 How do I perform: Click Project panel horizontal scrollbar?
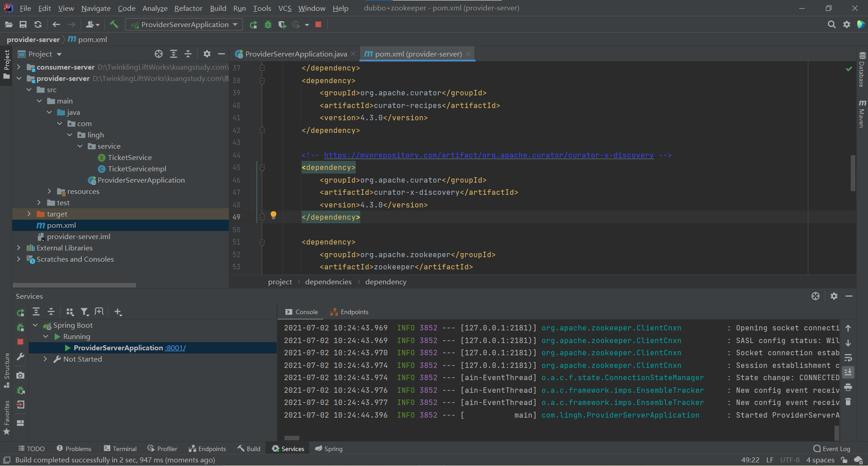[74, 285]
